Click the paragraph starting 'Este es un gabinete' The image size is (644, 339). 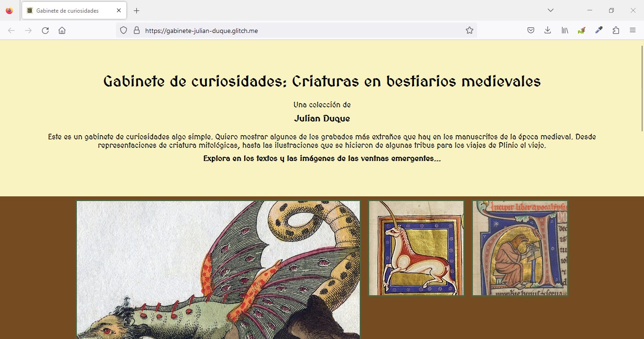pos(322,141)
